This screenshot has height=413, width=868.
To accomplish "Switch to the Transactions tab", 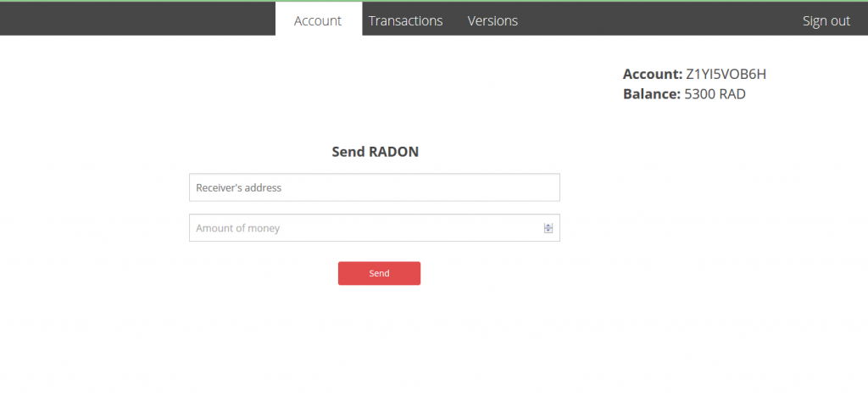I will [405, 20].
